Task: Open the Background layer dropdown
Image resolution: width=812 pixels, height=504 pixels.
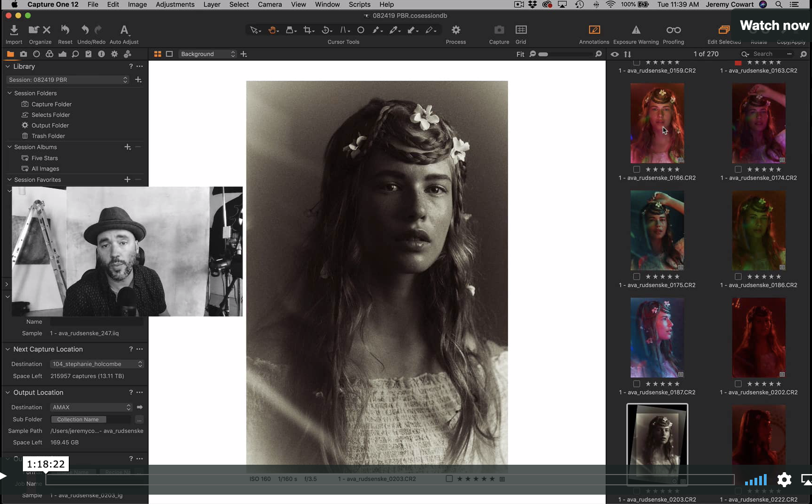Action: tap(207, 54)
